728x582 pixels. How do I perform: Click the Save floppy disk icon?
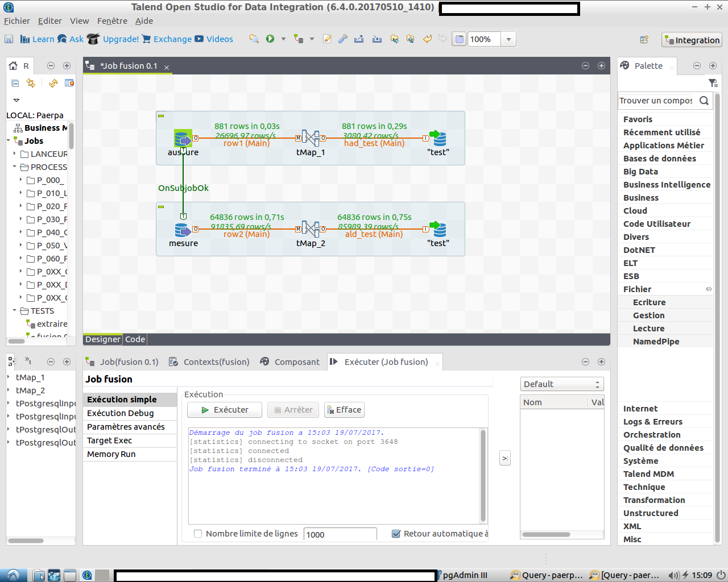[x=9, y=39]
